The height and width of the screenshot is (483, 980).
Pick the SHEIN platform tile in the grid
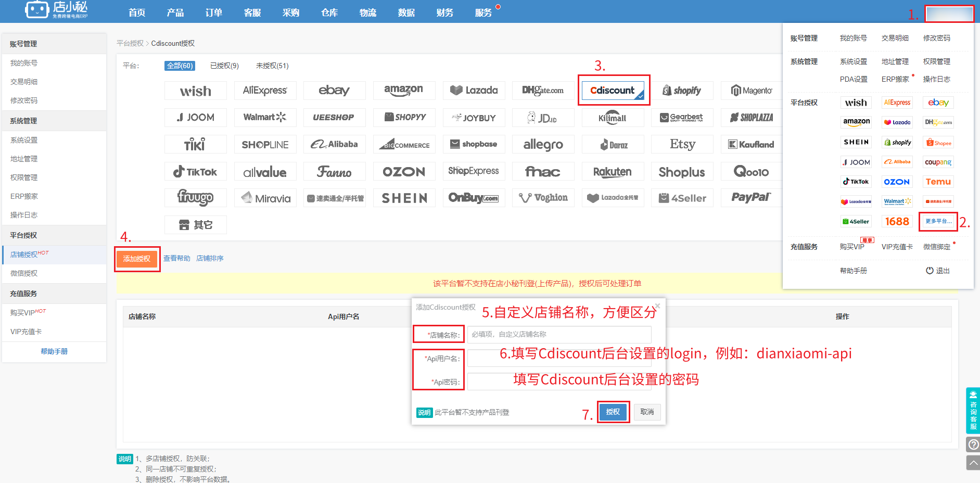click(404, 198)
